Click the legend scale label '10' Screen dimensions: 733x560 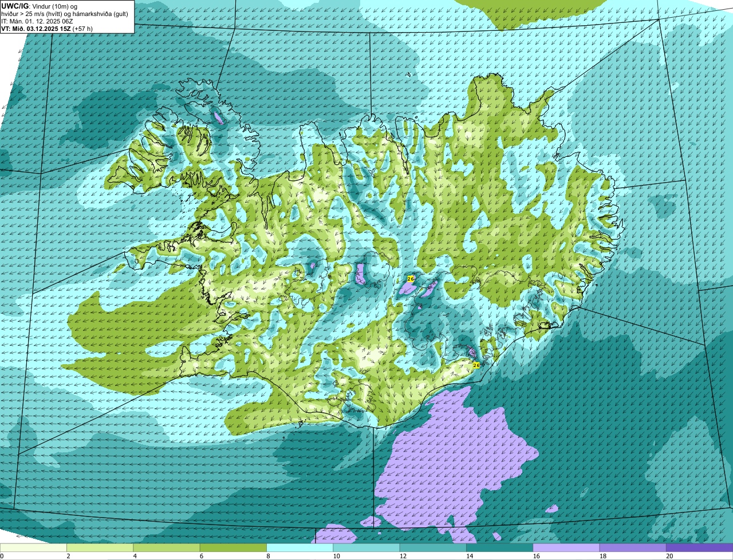(x=336, y=556)
